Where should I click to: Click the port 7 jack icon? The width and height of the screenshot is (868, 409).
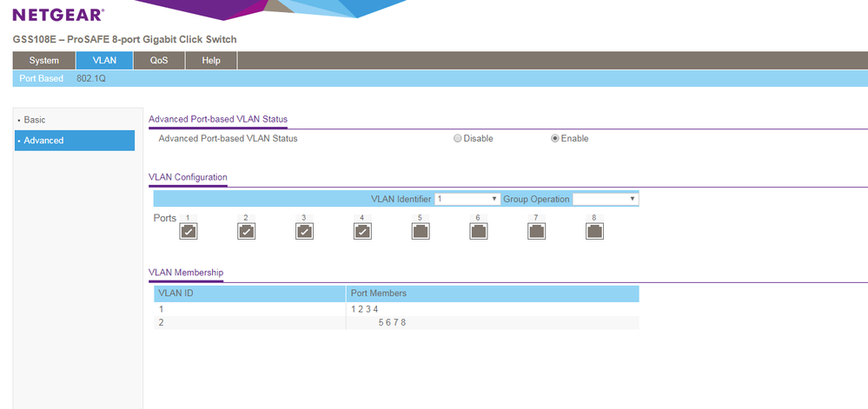tap(537, 231)
